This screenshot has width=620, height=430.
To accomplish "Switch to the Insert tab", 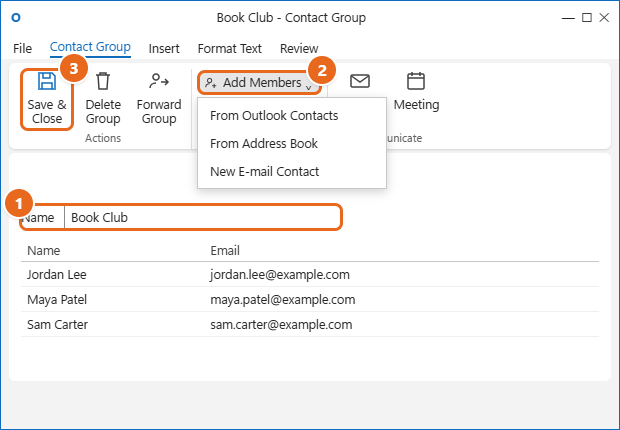I will point(164,49).
